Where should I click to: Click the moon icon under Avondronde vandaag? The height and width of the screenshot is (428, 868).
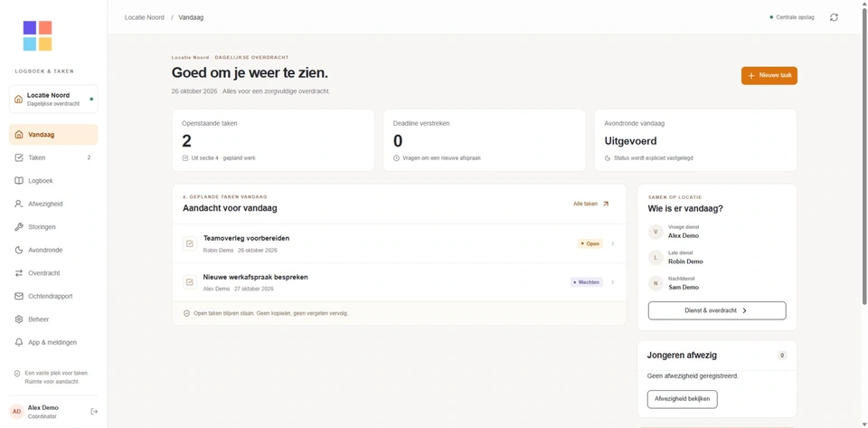608,157
